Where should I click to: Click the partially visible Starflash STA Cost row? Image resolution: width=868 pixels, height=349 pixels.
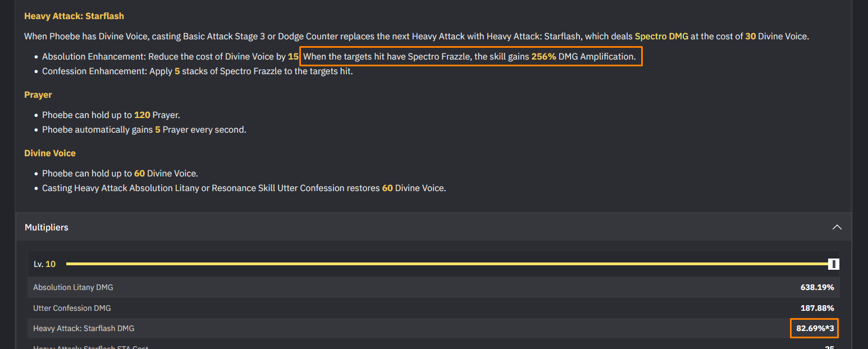pos(433,345)
